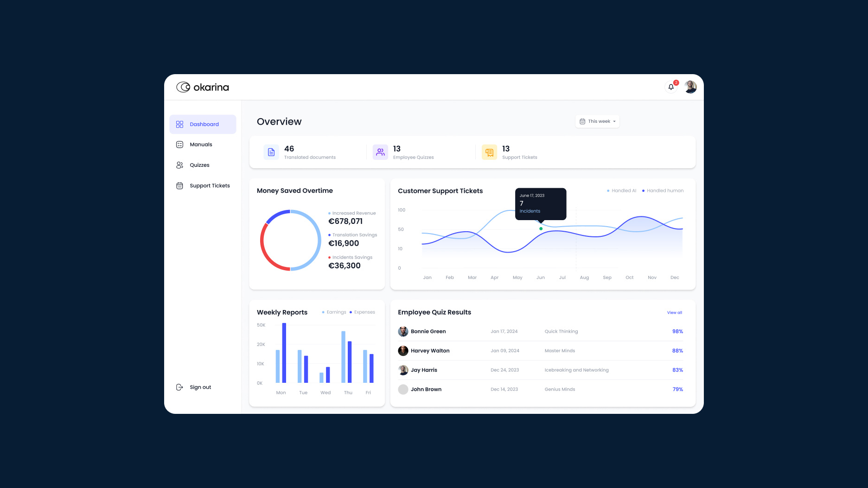Click the Okarina logo
This screenshot has height=488, width=868.
click(203, 87)
